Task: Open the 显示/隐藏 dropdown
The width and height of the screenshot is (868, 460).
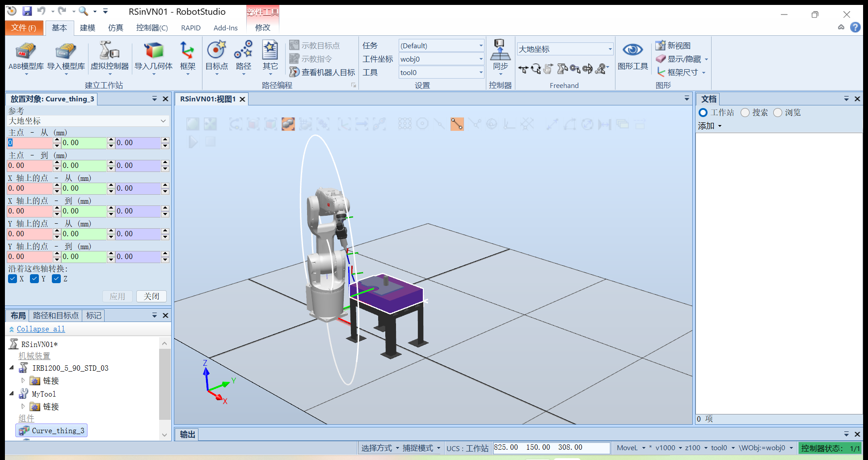Action: point(706,59)
